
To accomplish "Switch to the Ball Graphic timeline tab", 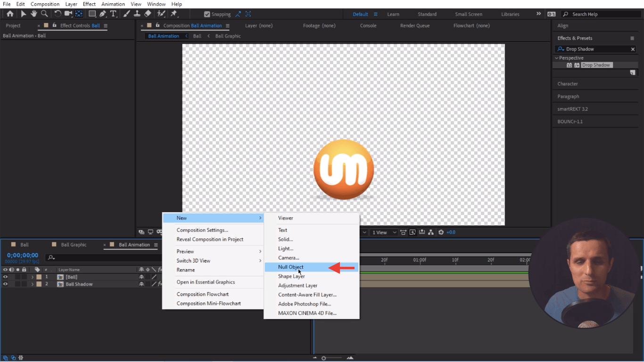I will [x=74, y=245].
